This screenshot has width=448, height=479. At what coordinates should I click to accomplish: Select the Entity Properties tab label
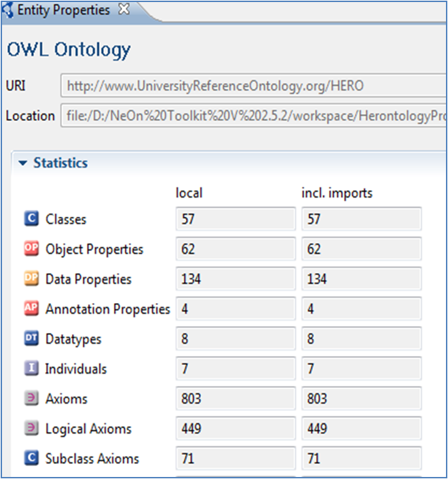[64, 10]
